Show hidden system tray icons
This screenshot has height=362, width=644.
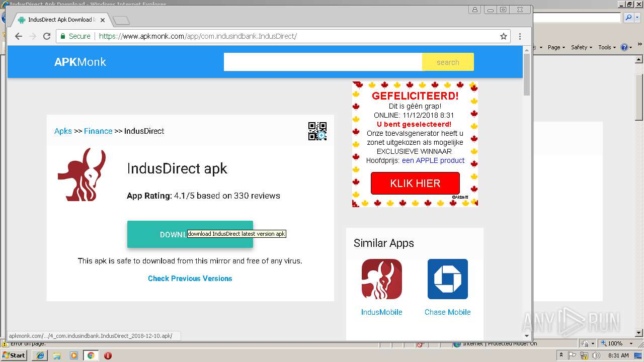coord(561,355)
